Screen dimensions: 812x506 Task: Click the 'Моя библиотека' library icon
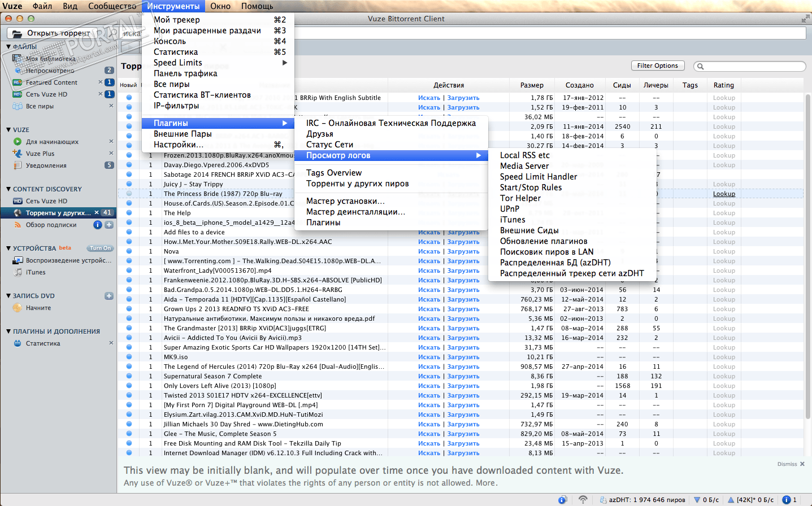[18, 59]
